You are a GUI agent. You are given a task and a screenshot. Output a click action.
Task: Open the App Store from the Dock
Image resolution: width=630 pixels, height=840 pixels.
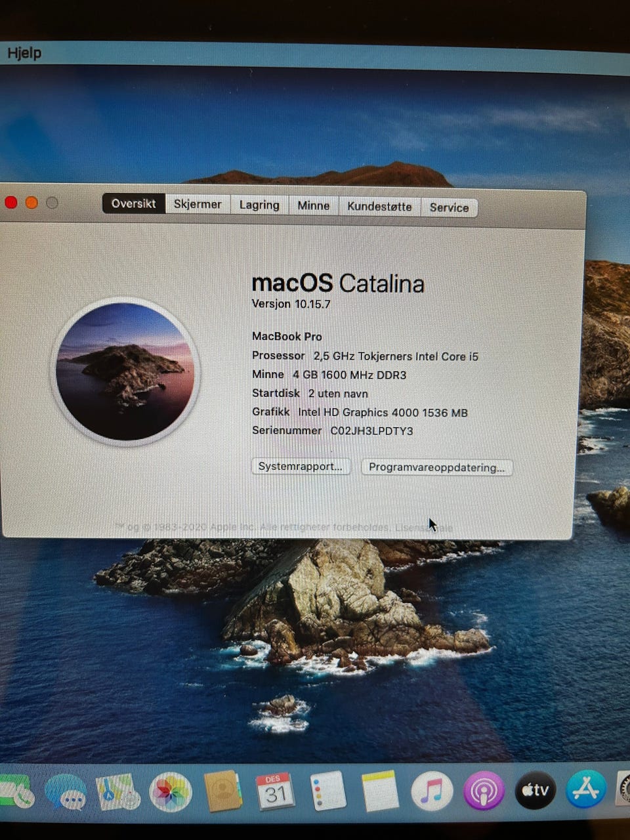tap(586, 789)
